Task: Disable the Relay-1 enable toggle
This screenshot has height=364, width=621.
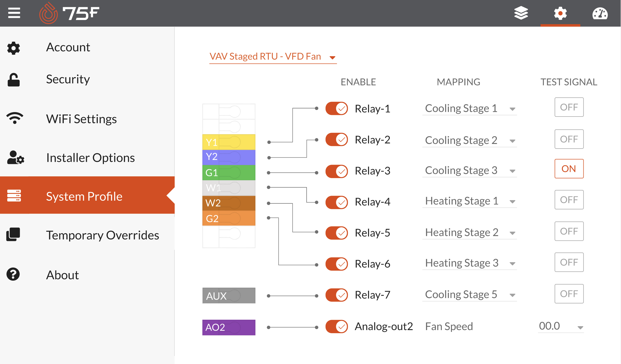Action: click(x=337, y=108)
